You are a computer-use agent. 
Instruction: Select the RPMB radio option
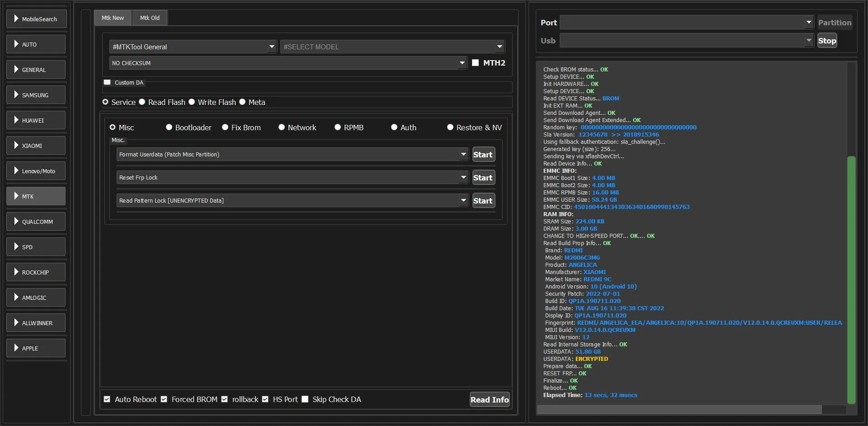point(338,128)
